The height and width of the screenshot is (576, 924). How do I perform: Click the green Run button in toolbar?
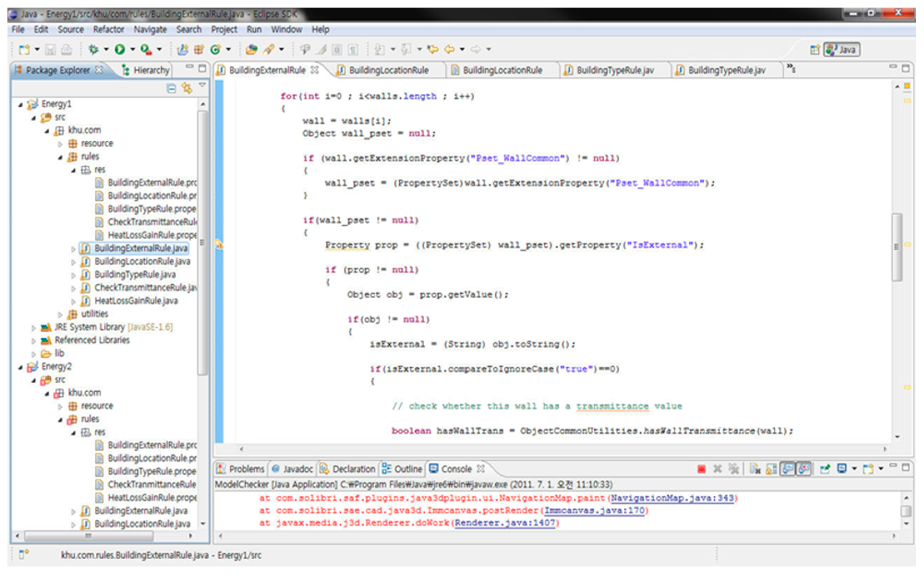(120, 49)
